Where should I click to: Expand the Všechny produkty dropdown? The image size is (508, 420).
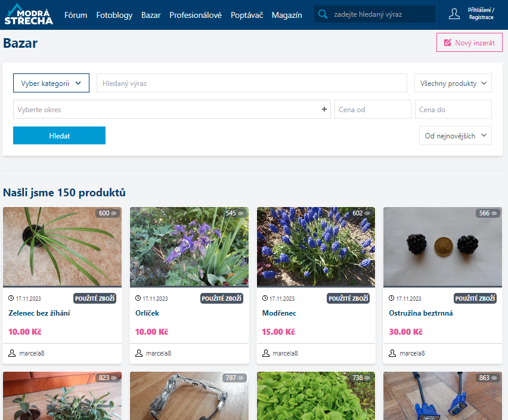[453, 84]
